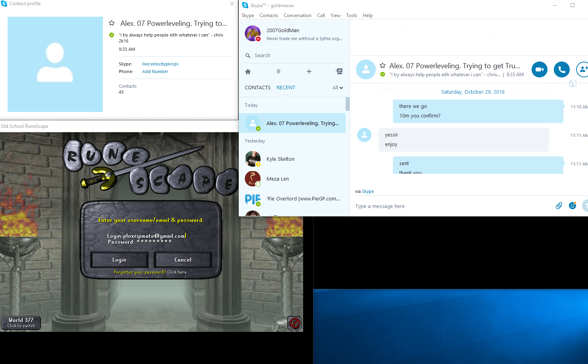Open the live:velocitypkrsps Skype link

161,64
